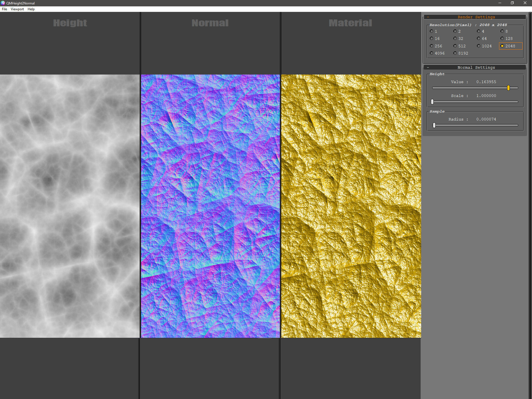Pick the 256 resolution radio
The image size is (532, 399).
431,46
